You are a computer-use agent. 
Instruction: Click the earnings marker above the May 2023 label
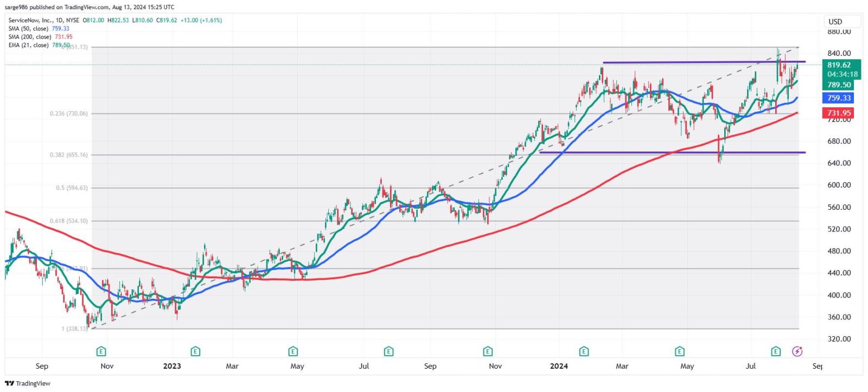click(x=293, y=351)
